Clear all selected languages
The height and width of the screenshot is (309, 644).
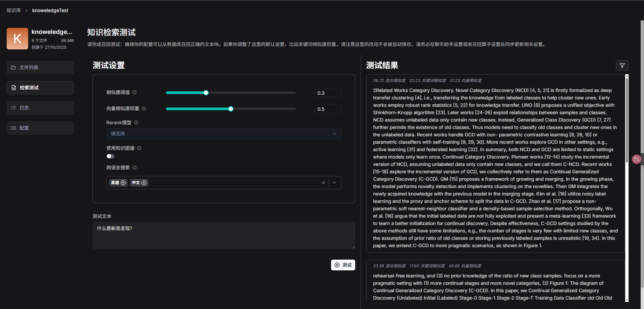[323, 183]
